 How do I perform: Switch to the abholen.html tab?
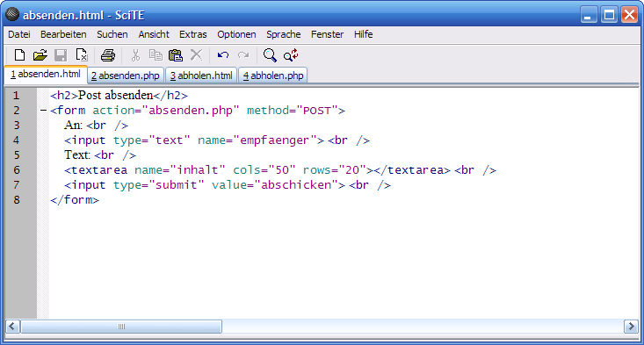(x=201, y=75)
